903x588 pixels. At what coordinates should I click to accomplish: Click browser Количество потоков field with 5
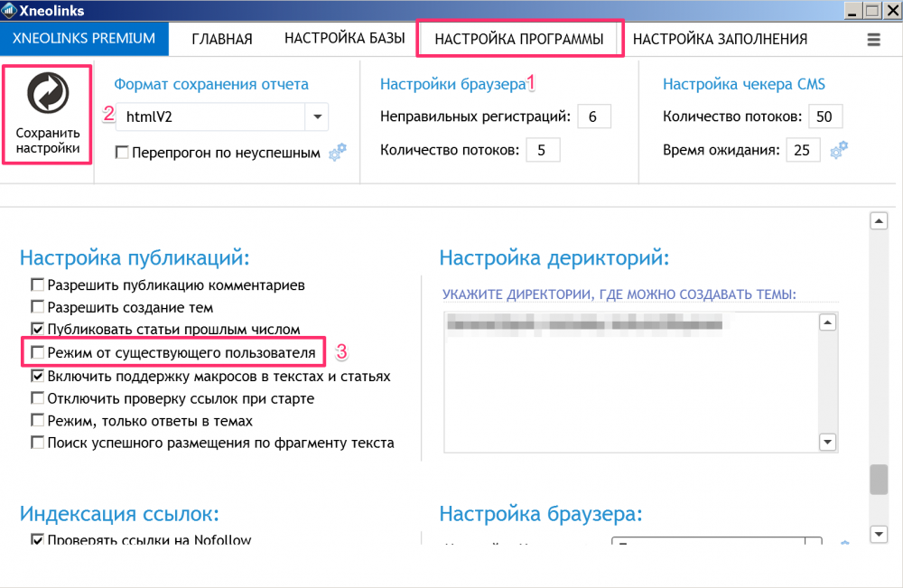[x=543, y=150]
